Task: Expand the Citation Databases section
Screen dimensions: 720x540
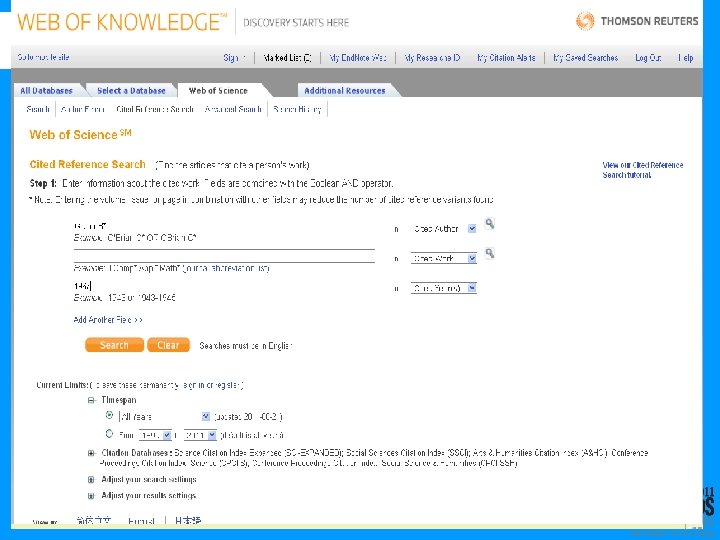Action: pos(91,453)
